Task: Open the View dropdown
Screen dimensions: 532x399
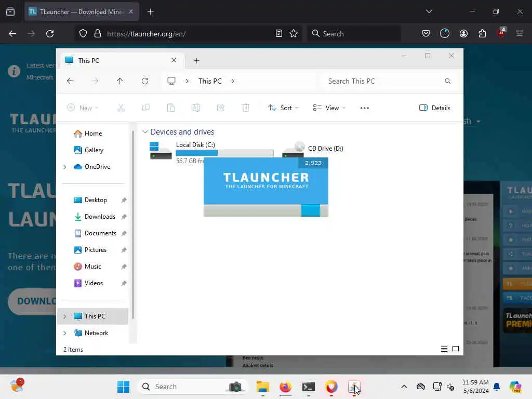Action: (x=329, y=108)
